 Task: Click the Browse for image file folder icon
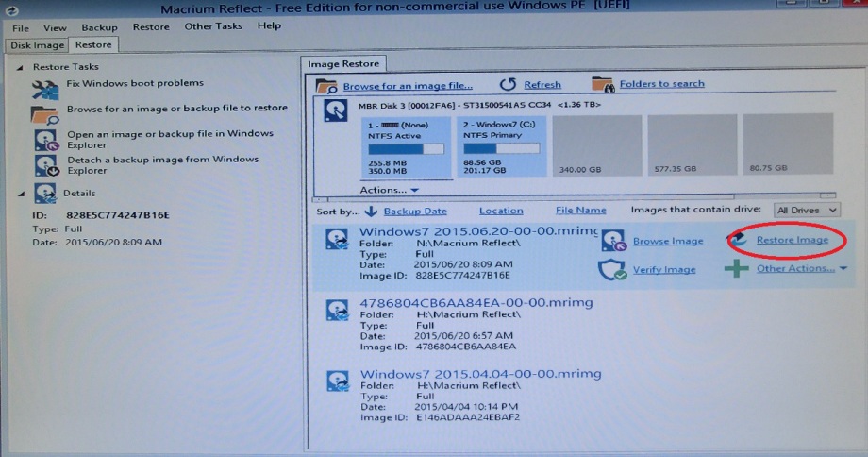click(326, 86)
